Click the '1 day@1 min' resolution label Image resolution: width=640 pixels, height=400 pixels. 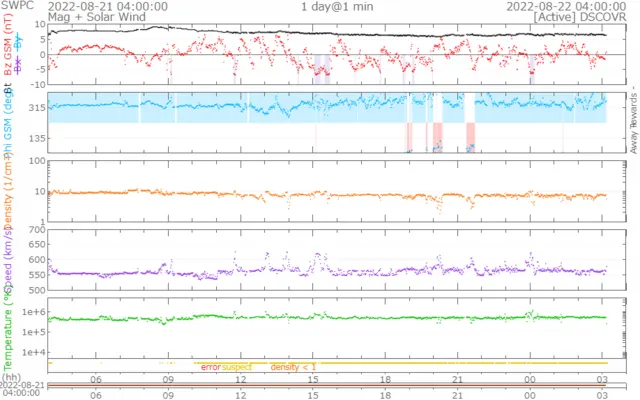pyautogui.click(x=335, y=6)
